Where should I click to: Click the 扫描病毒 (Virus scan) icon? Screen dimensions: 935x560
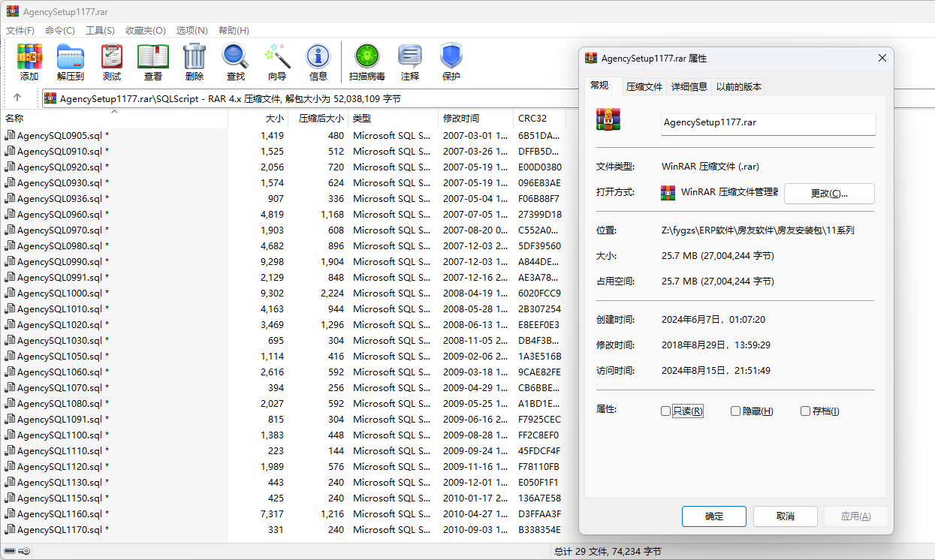[367, 56]
